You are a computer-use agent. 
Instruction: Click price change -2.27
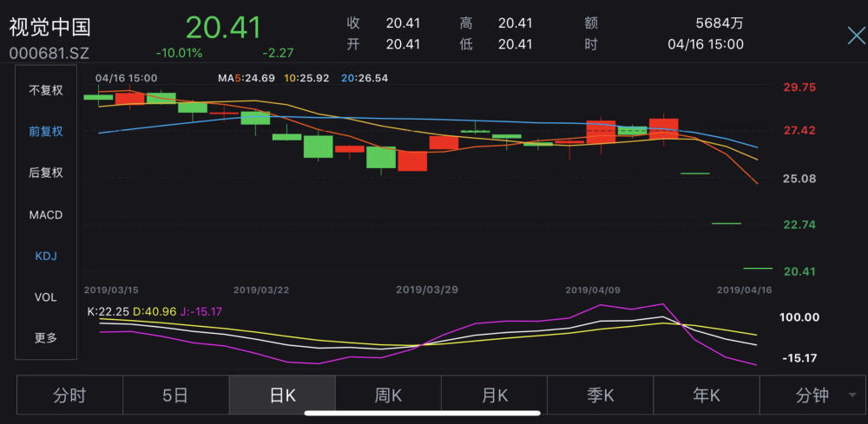click(x=278, y=53)
